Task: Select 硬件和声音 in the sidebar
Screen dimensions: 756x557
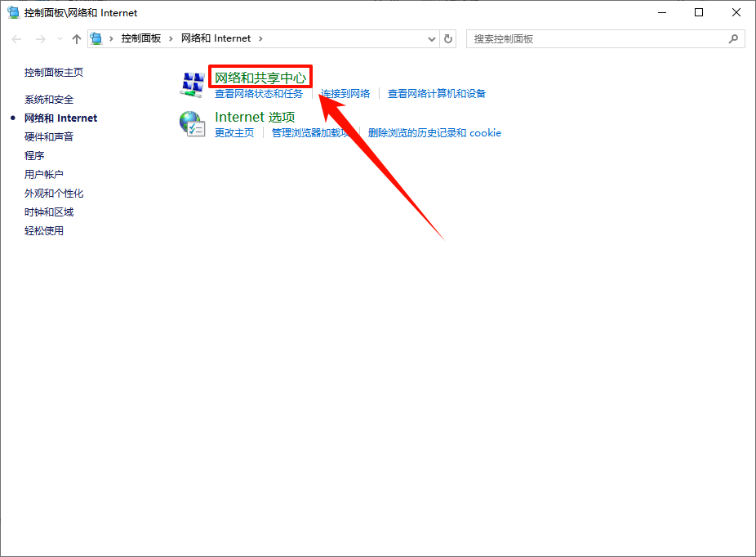Action: [49, 137]
